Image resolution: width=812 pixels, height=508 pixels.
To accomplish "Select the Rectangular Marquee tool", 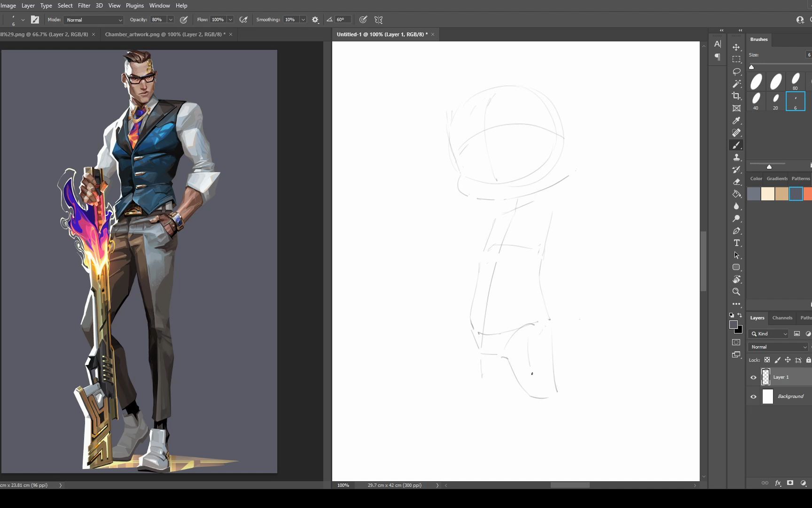I will pos(736,59).
